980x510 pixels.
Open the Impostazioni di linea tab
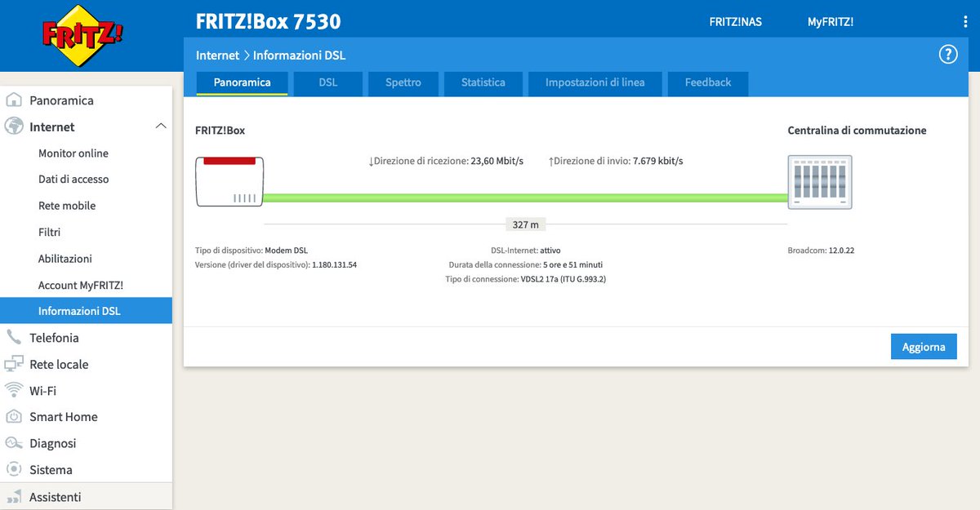(x=595, y=82)
